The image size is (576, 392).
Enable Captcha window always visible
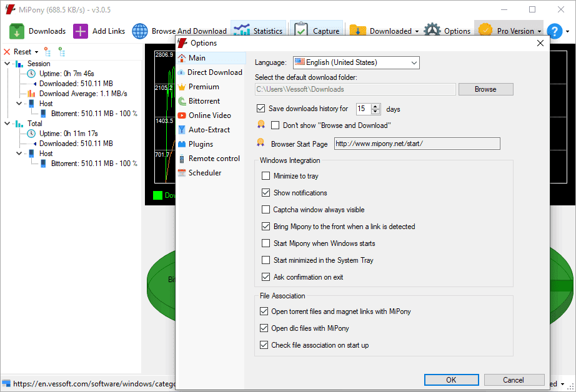point(266,210)
